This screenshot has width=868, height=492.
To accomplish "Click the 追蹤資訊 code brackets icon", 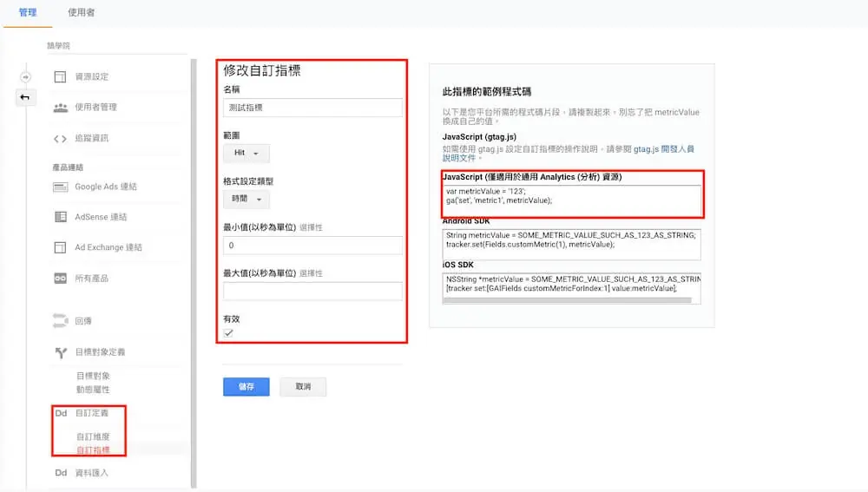I will (61, 138).
